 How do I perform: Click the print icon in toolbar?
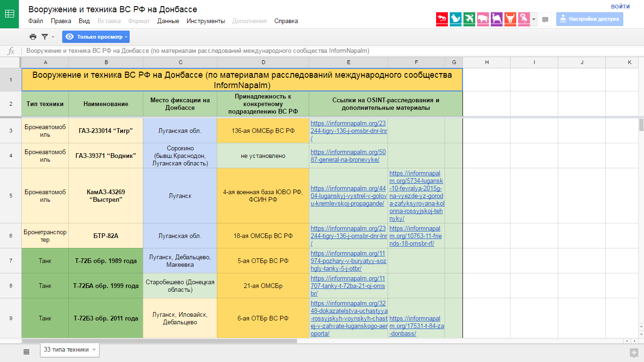pos(33,37)
